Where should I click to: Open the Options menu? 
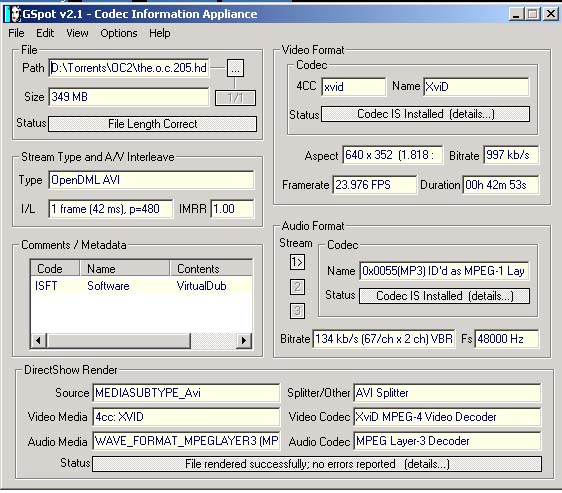(119, 33)
